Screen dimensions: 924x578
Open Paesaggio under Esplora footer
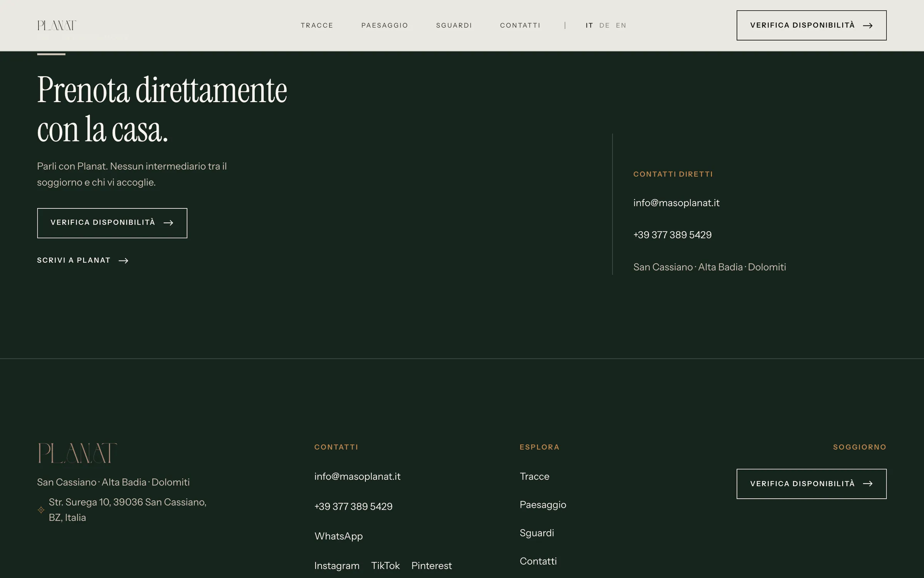coord(543,505)
